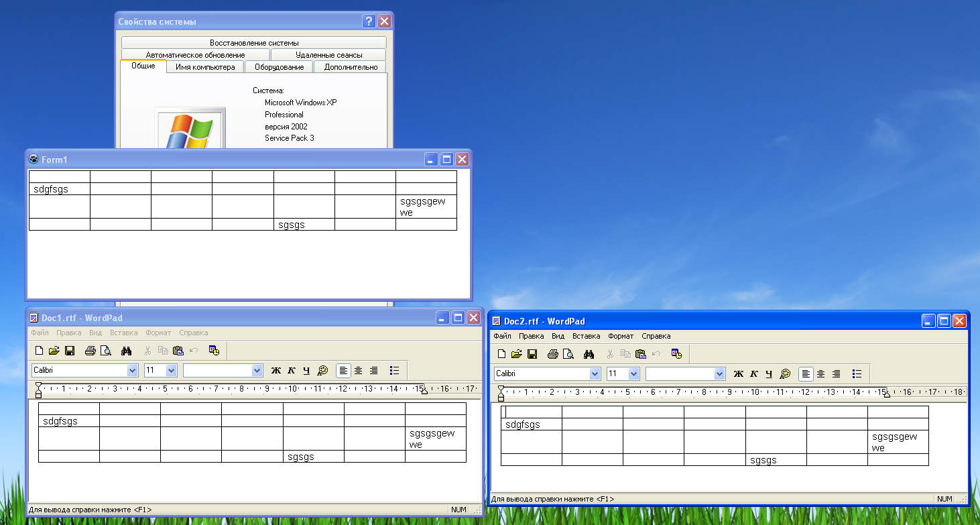
Task: Open the Имя компьютера tab
Action: [x=205, y=67]
